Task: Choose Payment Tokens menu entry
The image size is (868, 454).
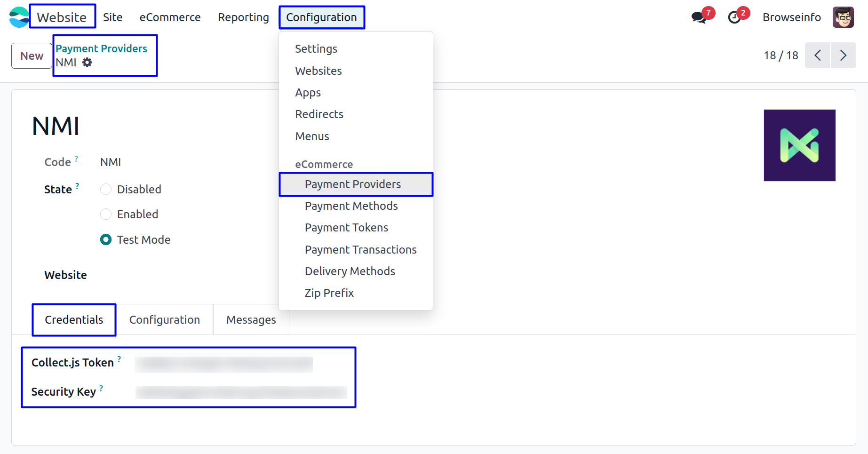Action: click(347, 228)
